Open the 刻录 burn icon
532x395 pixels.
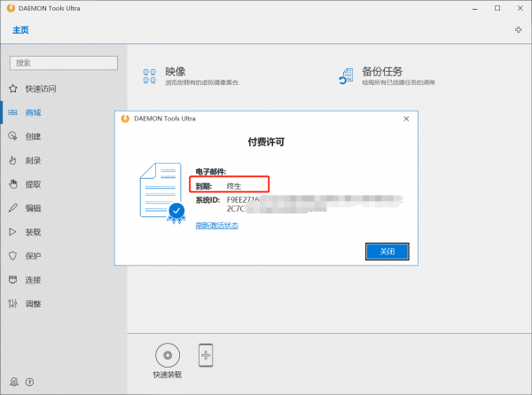click(12, 160)
